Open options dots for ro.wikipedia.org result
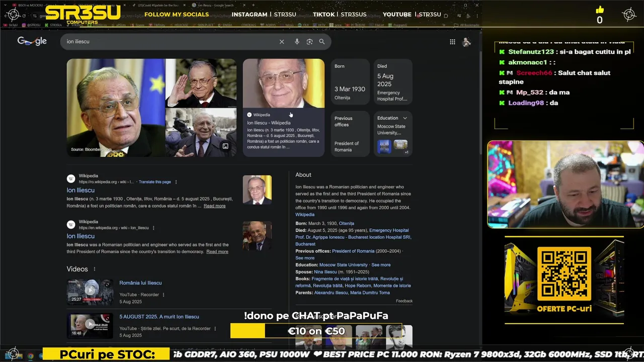 tap(176, 182)
